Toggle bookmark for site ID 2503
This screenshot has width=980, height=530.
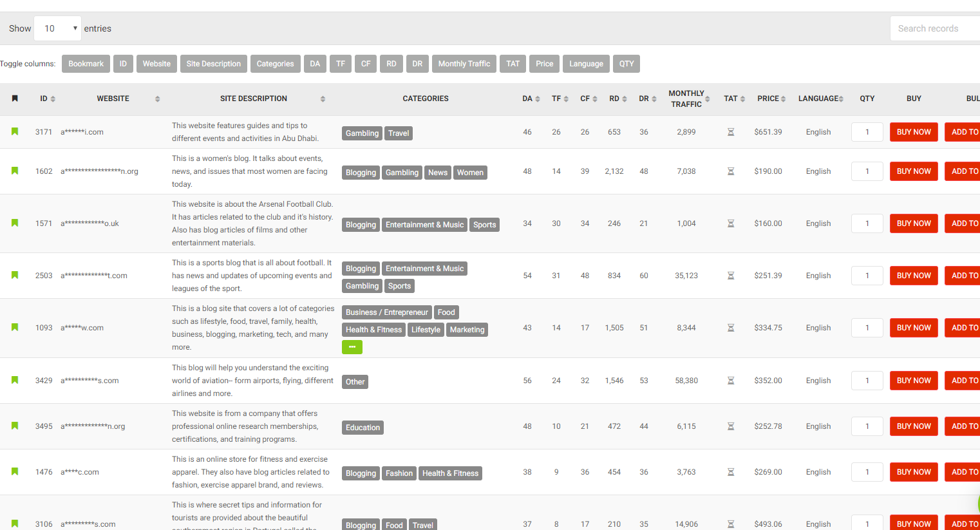pos(15,275)
